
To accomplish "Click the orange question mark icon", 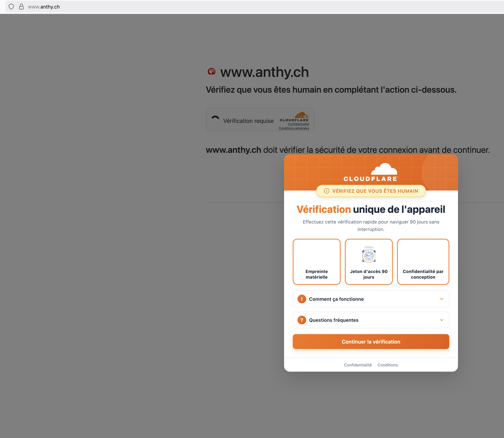I will click(302, 320).
